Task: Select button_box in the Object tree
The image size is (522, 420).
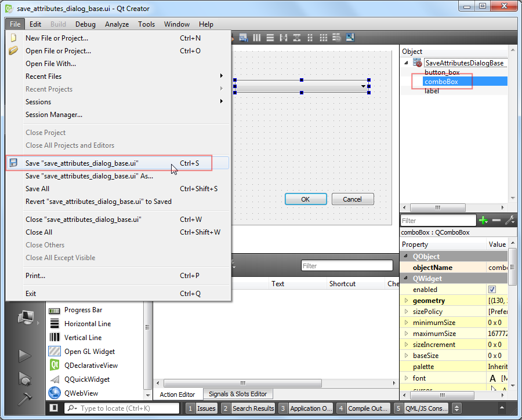Action: [442, 72]
